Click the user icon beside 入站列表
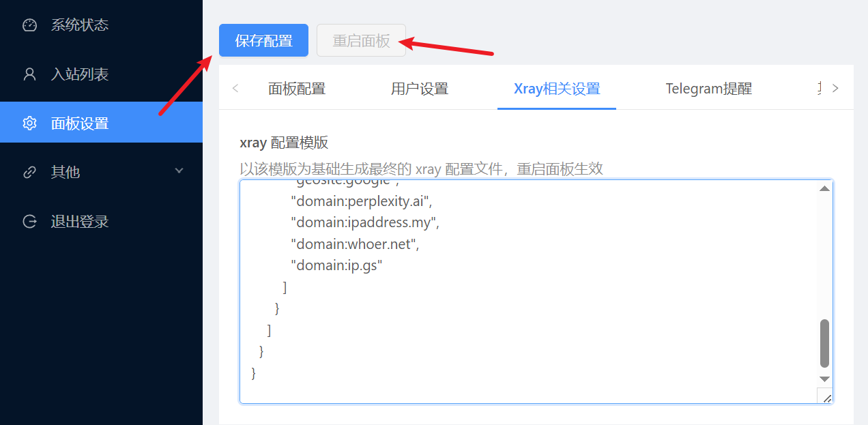868x425 pixels. click(29, 74)
